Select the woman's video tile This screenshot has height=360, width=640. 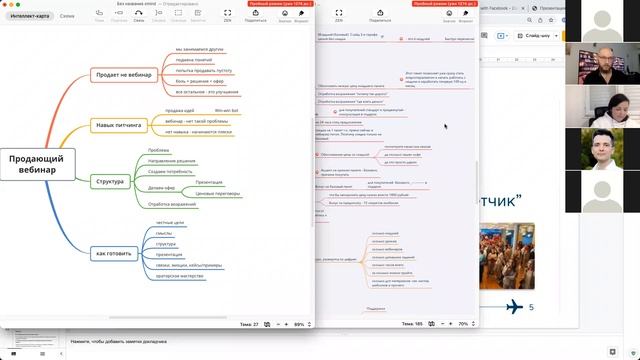coord(602,106)
